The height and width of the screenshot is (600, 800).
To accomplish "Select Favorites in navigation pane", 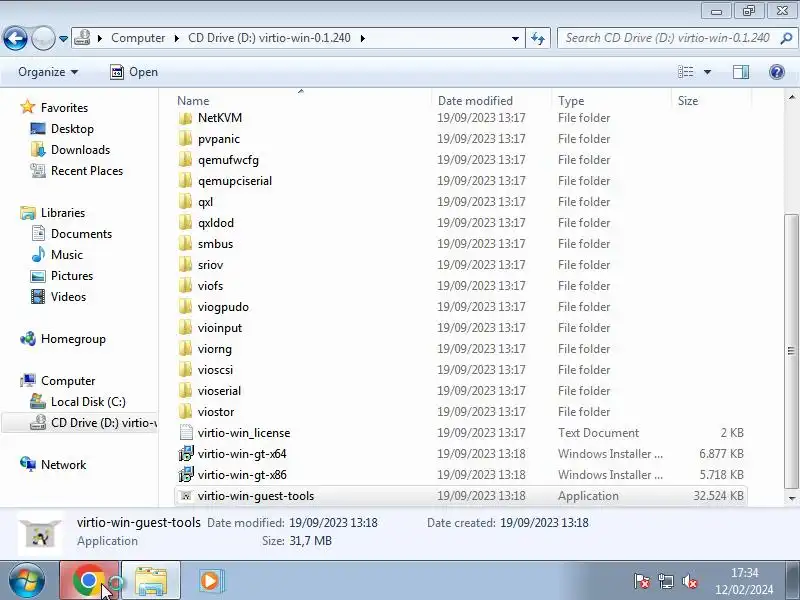I will pos(64,108).
